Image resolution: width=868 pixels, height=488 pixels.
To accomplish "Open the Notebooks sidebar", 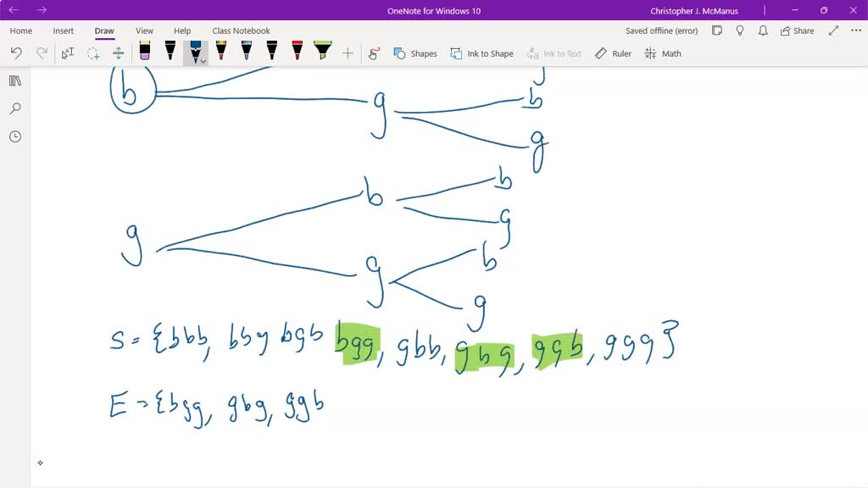I will point(15,80).
